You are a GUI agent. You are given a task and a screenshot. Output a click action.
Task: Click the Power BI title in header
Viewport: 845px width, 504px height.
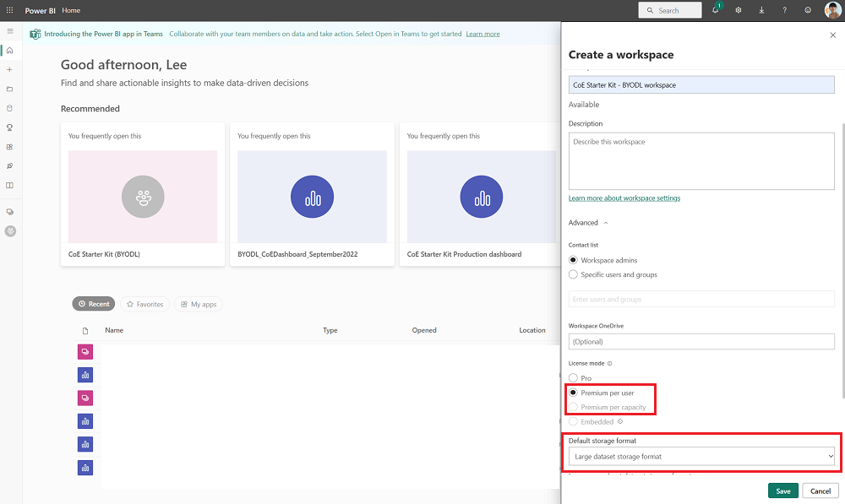click(40, 10)
